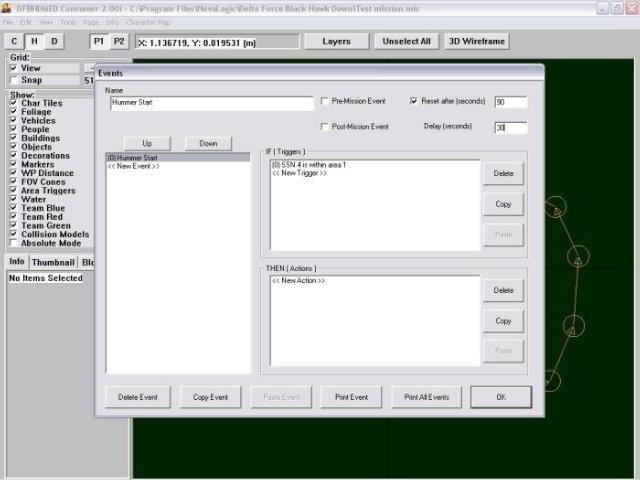Click the D toolbar button
Image resolution: width=640 pixels, height=480 pixels.
pos(54,41)
